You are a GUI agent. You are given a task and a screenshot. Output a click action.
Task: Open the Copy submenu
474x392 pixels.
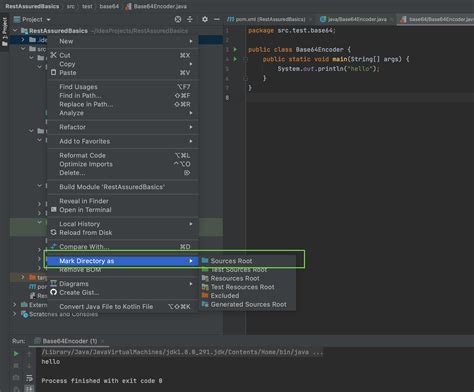[x=123, y=64]
